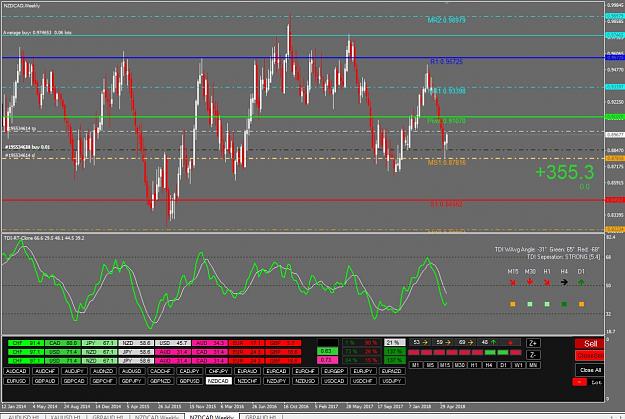
Task: Load the USDCHF pair
Action: pos(363,381)
